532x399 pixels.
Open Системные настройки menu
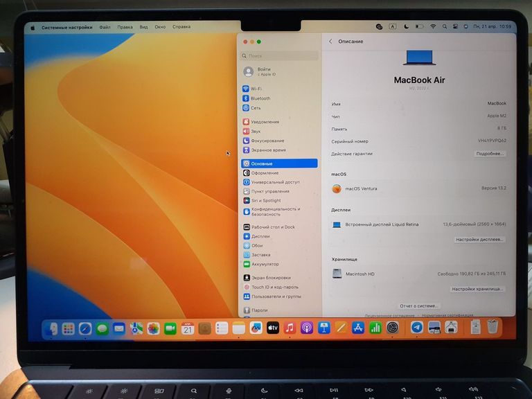(66, 28)
